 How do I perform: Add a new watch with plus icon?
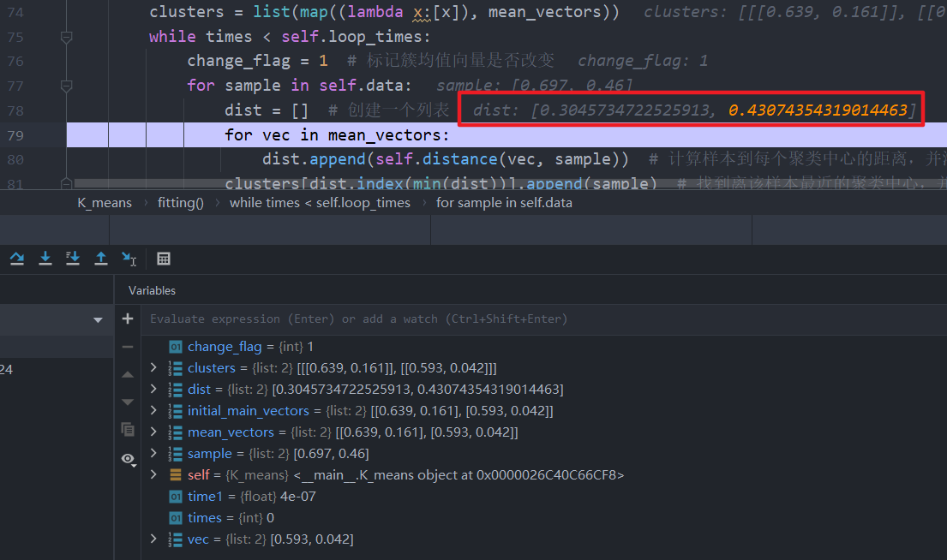(128, 319)
